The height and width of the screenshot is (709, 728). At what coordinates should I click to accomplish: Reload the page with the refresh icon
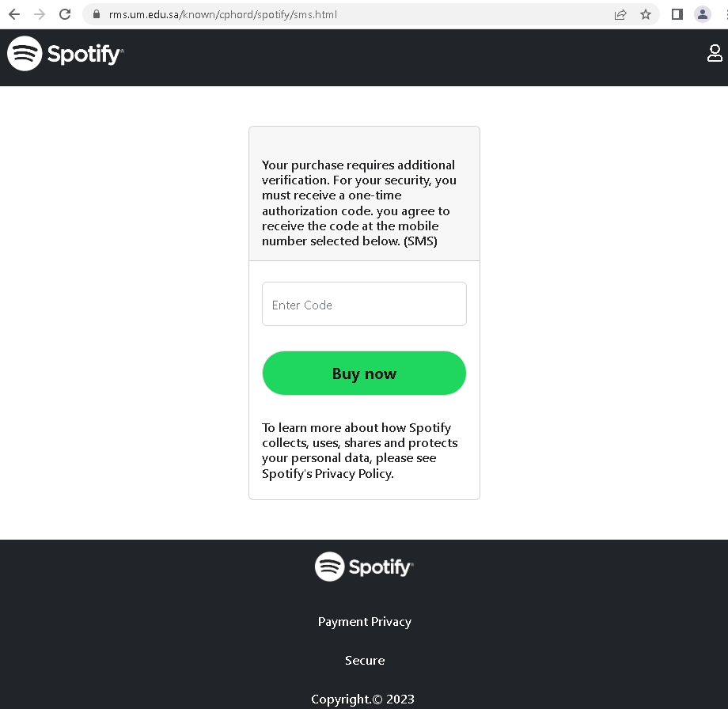click(65, 13)
